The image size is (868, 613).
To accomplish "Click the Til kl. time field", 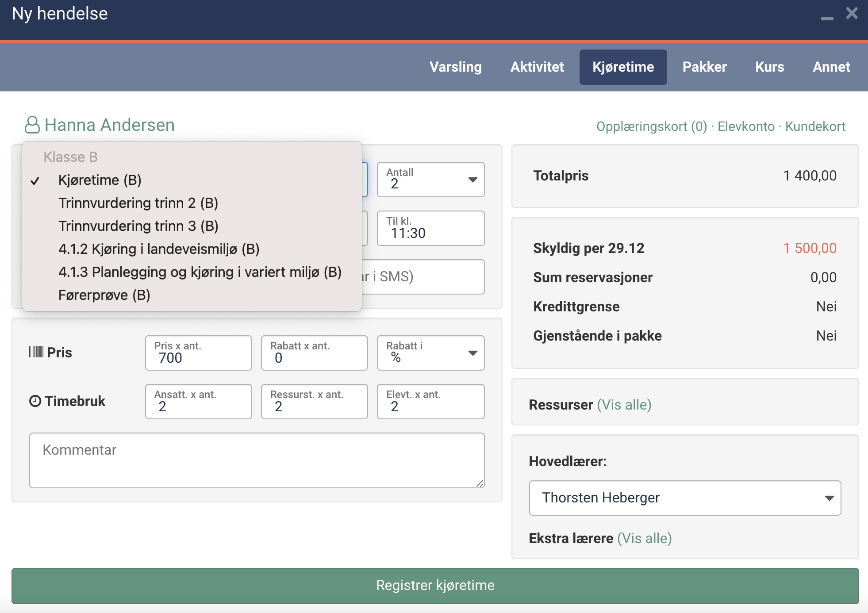I will (x=430, y=228).
